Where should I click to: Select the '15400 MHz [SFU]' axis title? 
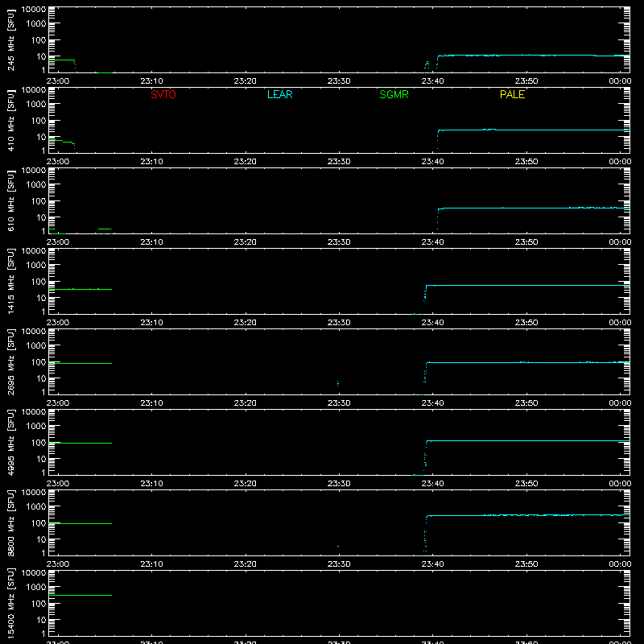[x=11, y=603]
